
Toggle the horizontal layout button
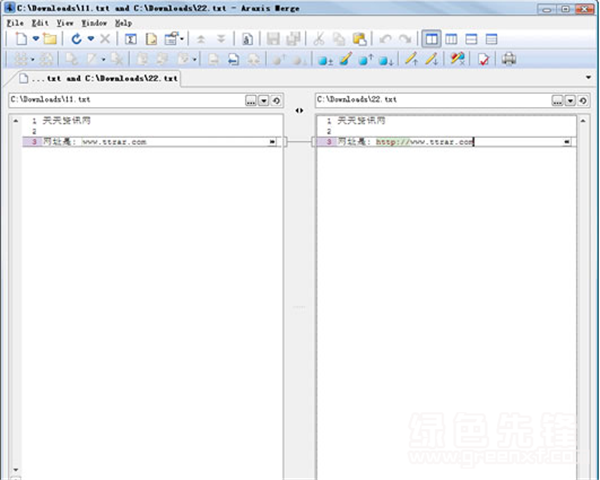tap(471, 39)
